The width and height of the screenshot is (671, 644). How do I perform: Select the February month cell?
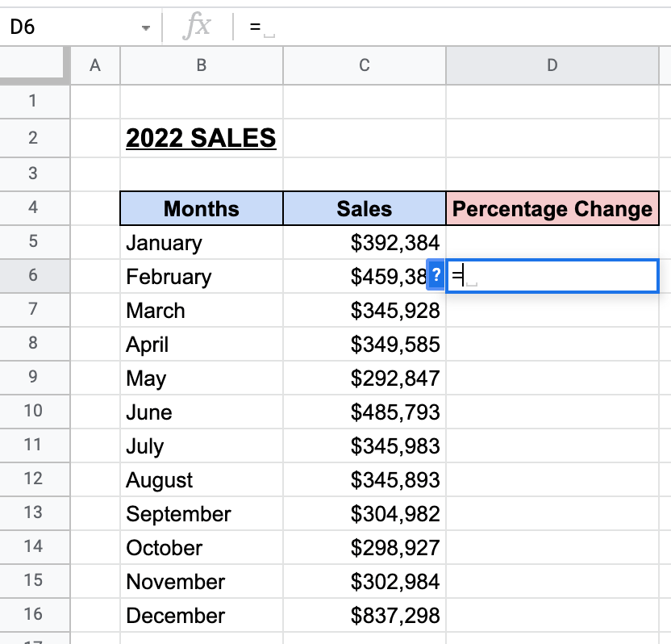[201, 276]
